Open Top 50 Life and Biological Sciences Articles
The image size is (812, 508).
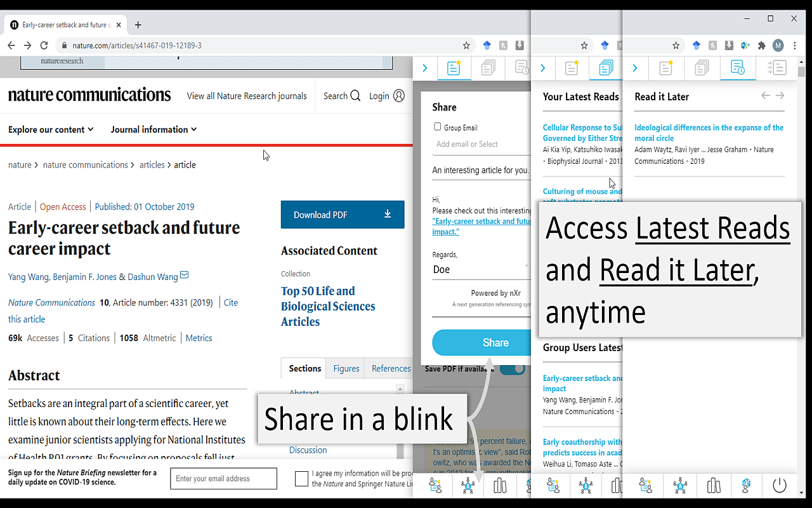pos(328,306)
